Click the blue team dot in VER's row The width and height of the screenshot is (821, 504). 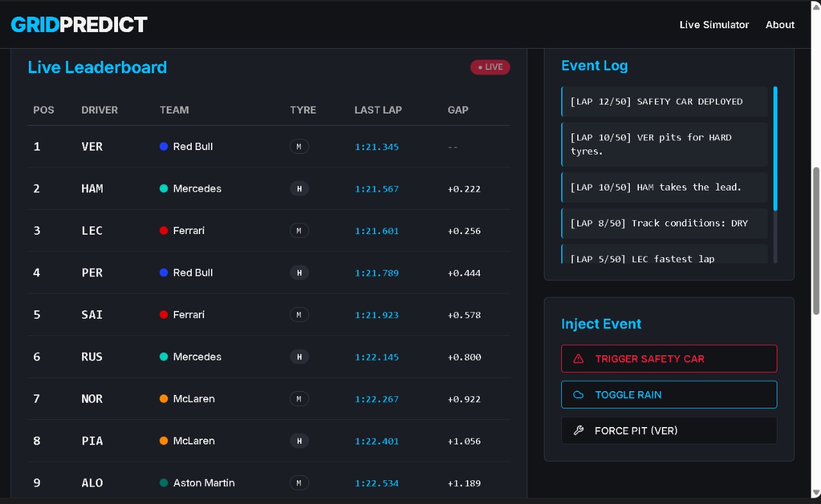(164, 146)
